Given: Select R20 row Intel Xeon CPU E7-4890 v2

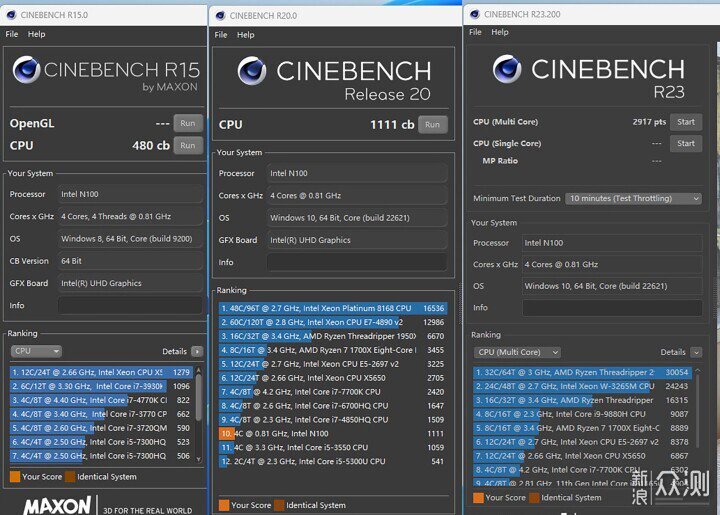Looking at the screenshot, I should [332, 322].
